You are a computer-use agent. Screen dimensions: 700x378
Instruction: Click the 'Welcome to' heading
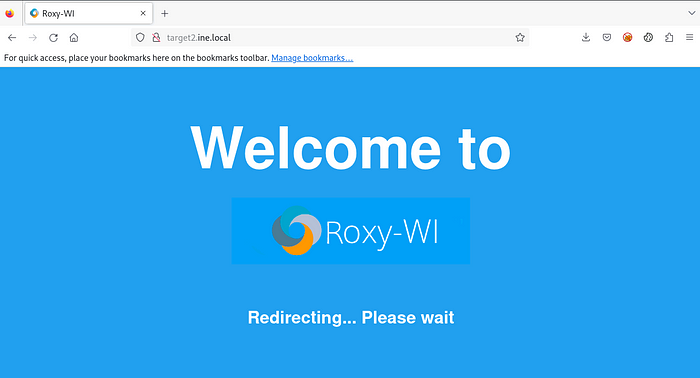pos(350,148)
